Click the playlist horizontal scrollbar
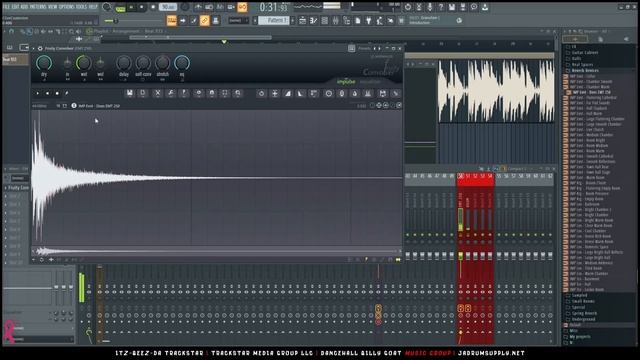The image size is (640, 360). (x=200, y=37)
